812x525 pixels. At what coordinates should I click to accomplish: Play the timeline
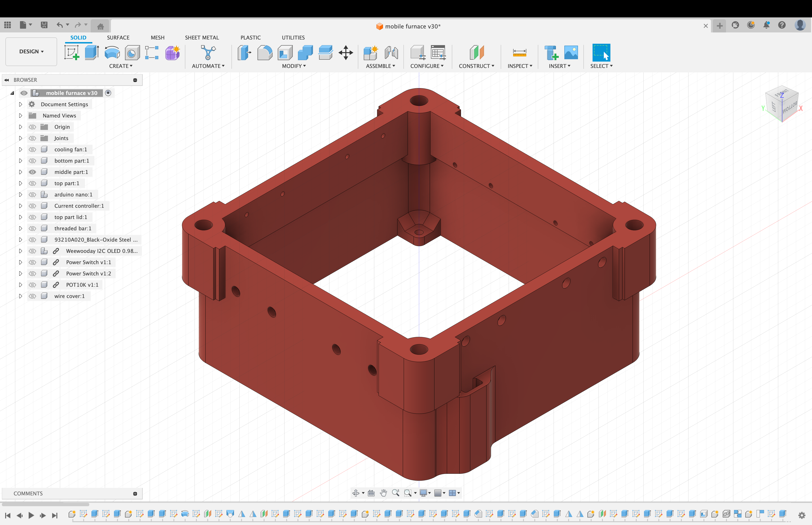click(31, 515)
